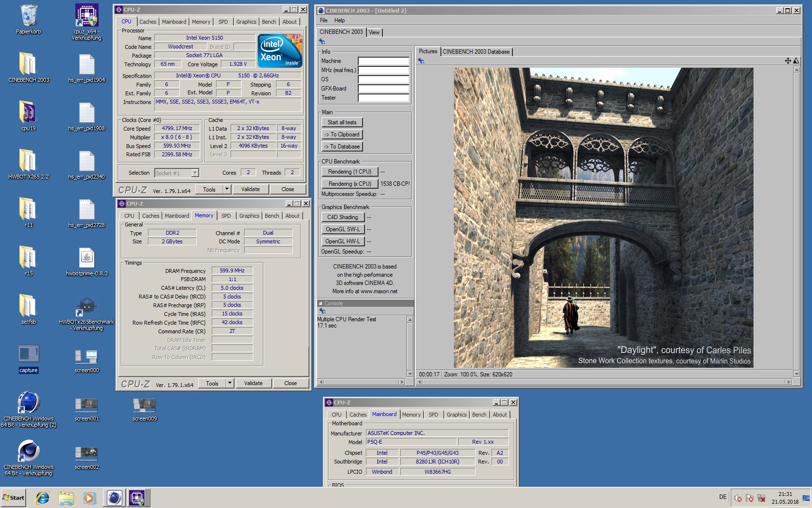Launch CINEBENCH Windows 64 Bit Verknüpfung (2)

click(29, 409)
